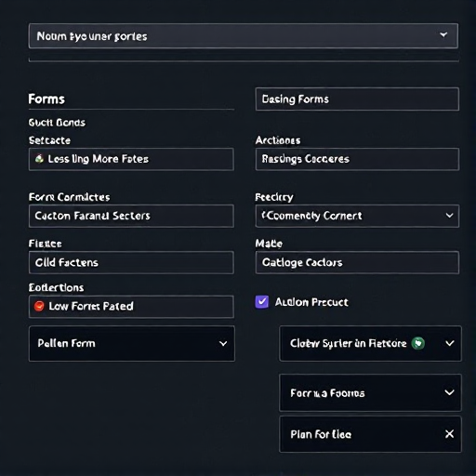The width and height of the screenshot is (476, 476).
Task: Click the arrow icon of the top dropdown
Action: point(443,35)
